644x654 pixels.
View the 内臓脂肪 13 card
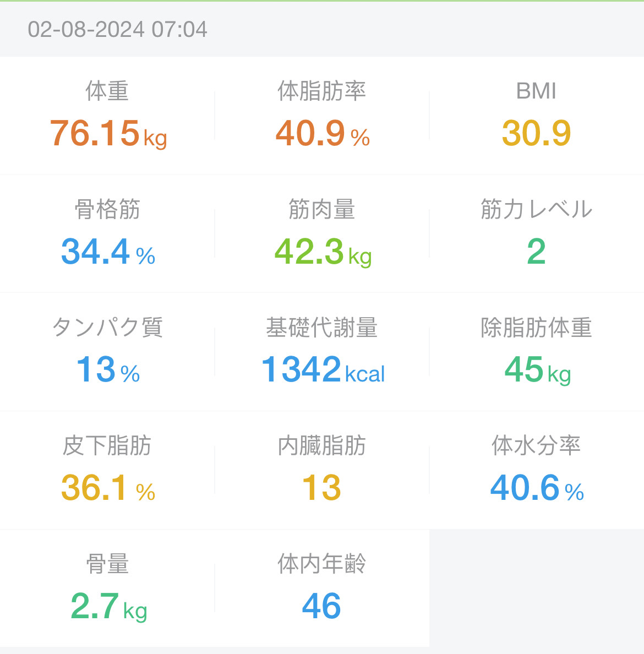pyautogui.click(x=322, y=470)
